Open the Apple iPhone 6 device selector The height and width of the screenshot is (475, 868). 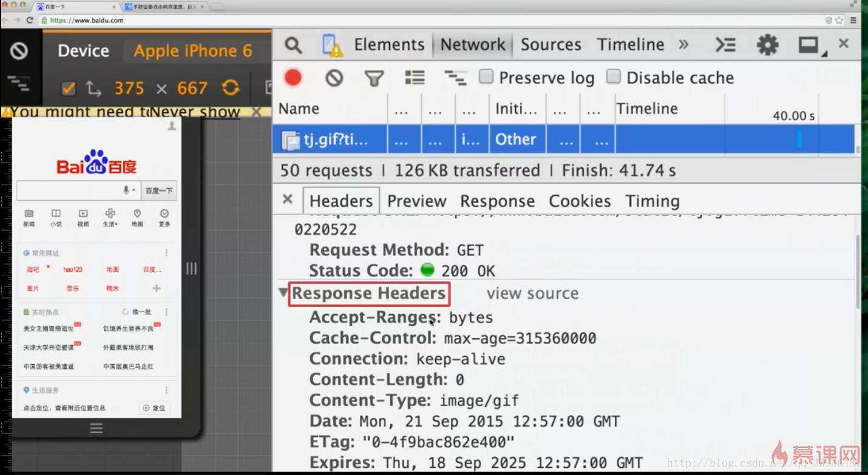pos(192,51)
